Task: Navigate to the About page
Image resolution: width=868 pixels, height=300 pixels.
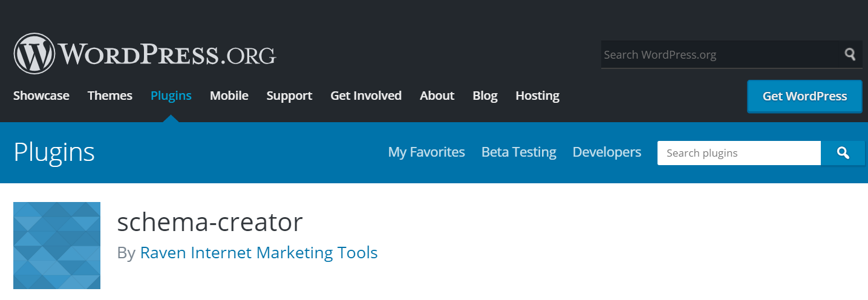Action: click(437, 96)
